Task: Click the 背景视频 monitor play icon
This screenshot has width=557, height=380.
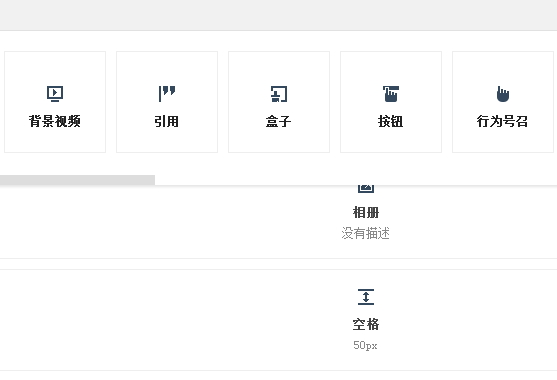Action: click(x=55, y=94)
